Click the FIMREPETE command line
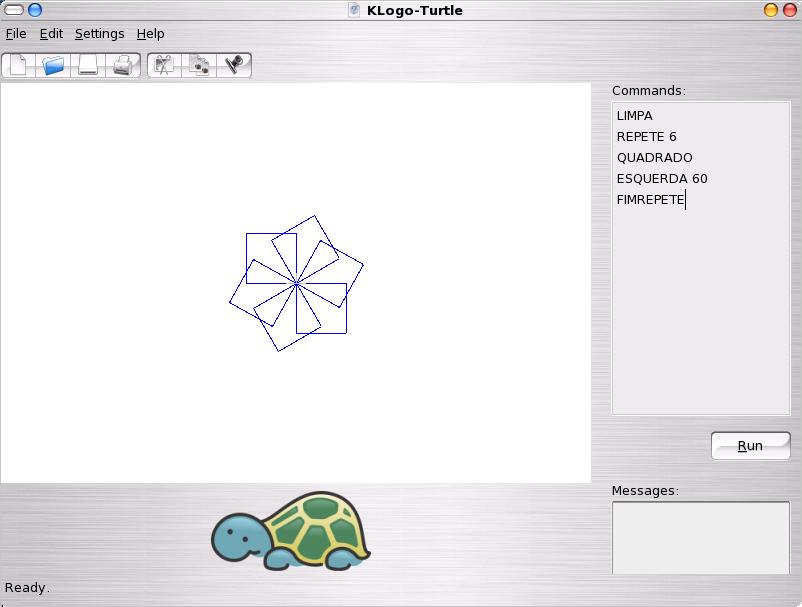The height and width of the screenshot is (607, 802). (651, 199)
